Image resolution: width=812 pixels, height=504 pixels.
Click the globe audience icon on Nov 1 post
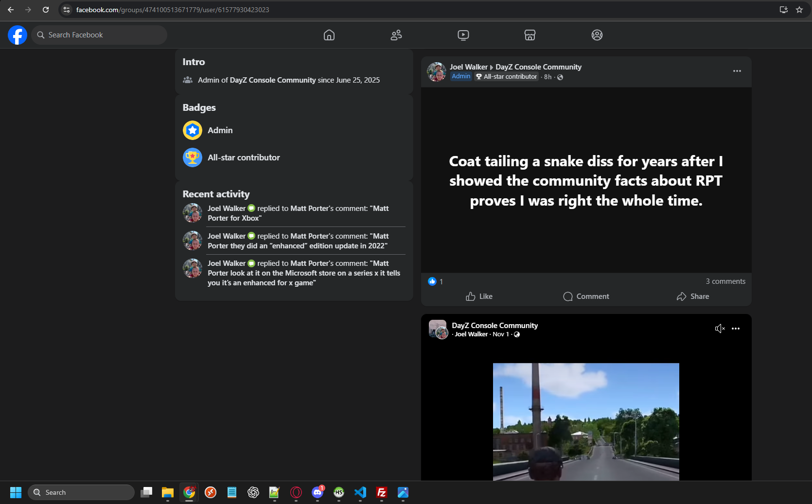point(517,334)
